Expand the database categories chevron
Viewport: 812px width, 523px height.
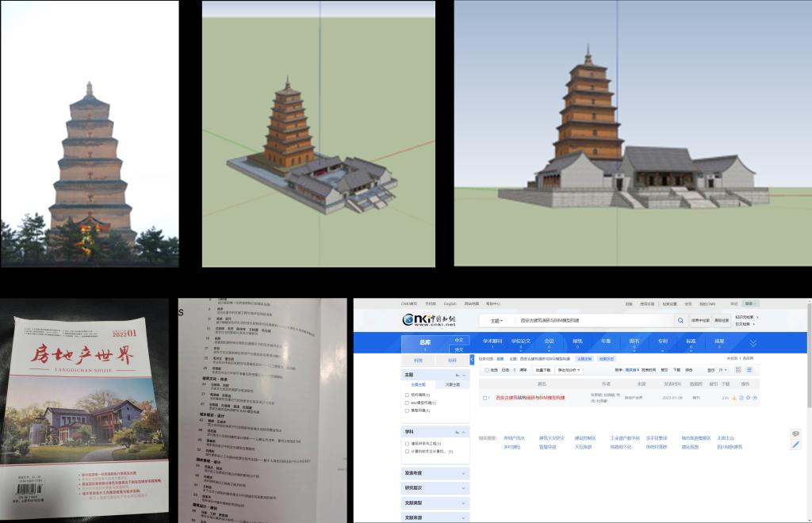click(x=753, y=343)
